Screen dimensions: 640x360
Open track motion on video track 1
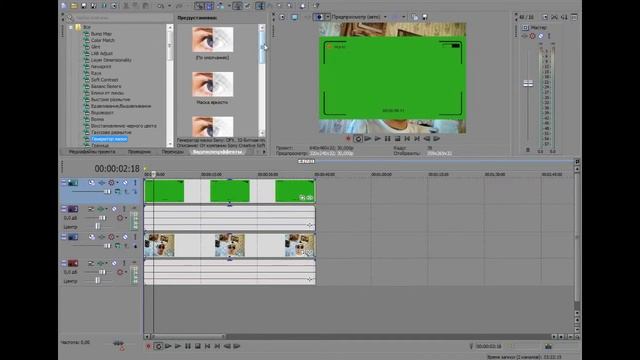(91, 183)
